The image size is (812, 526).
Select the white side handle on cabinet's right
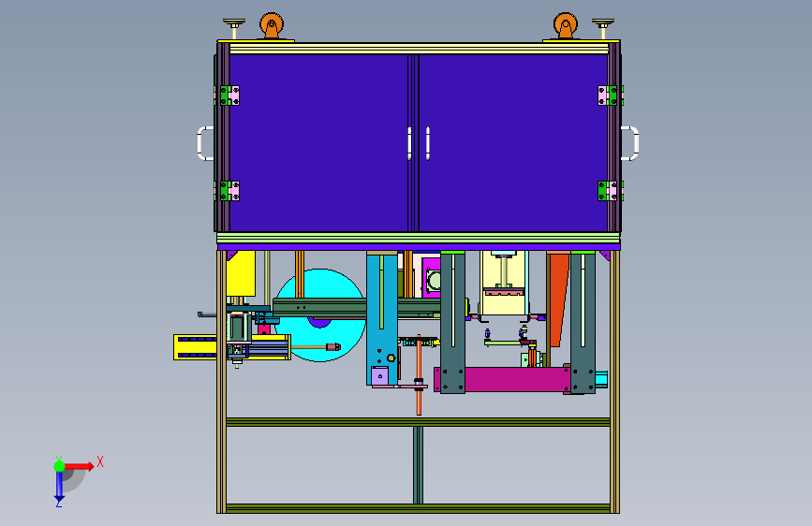click(629, 143)
